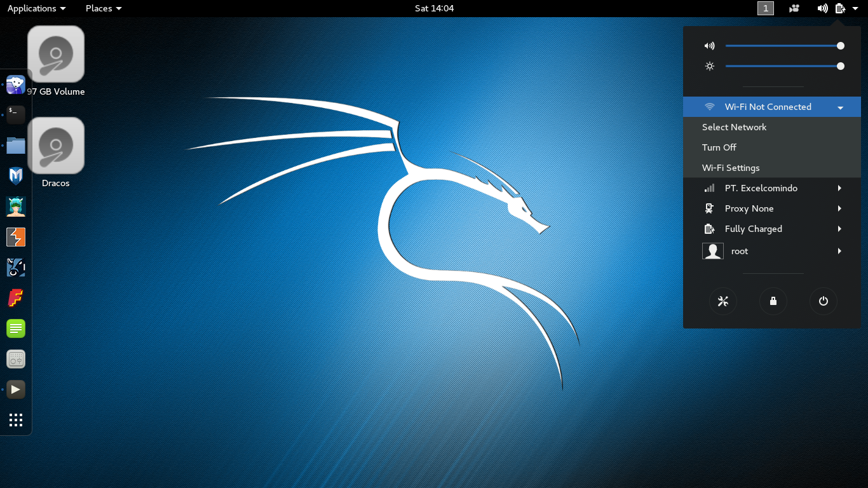Viewport: 868px width, 488px height.
Task: Open system settings via the tools button
Action: (722, 301)
